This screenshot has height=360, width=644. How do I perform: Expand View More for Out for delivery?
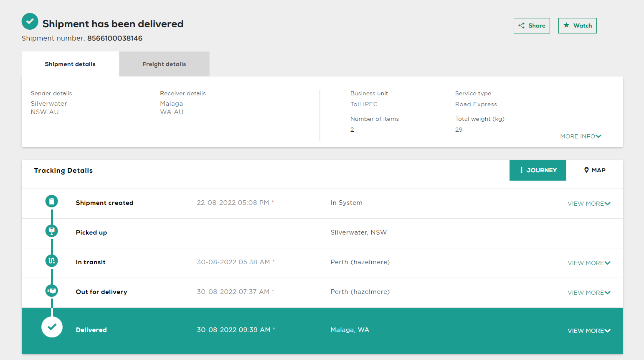click(x=589, y=293)
